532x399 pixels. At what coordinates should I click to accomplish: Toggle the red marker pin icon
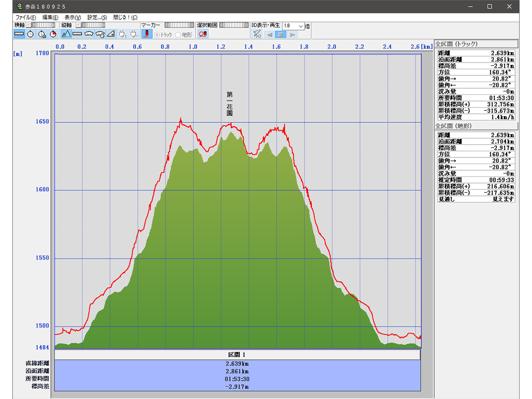tap(147, 34)
